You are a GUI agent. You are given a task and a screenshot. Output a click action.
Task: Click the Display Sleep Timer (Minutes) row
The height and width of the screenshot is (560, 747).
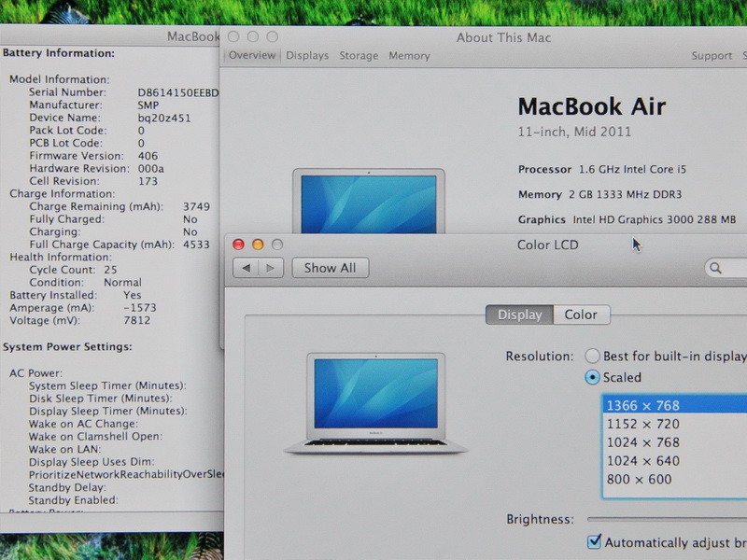click(108, 411)
